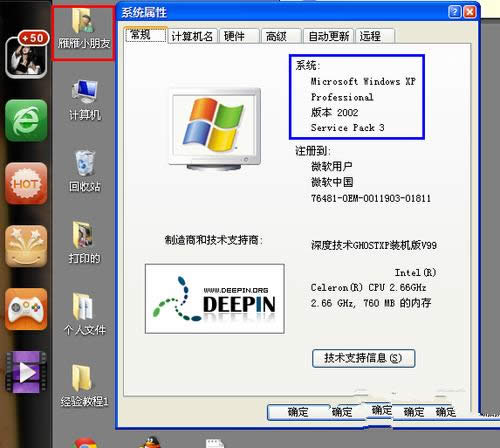Open the purple video player dock icon
This screenshot has height=448, width=500.
26,372
